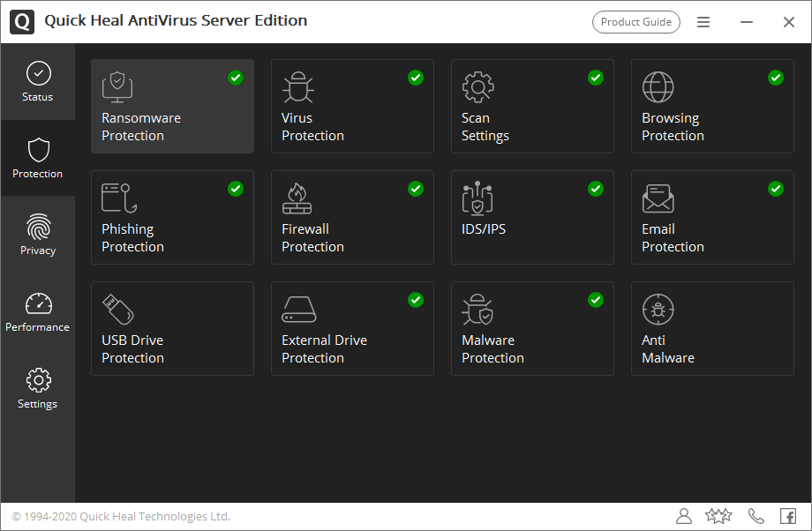This screenshot has height=531, width=812.
Task: Click the "Malware Protection" label text
Action: (x=492, y=348)
